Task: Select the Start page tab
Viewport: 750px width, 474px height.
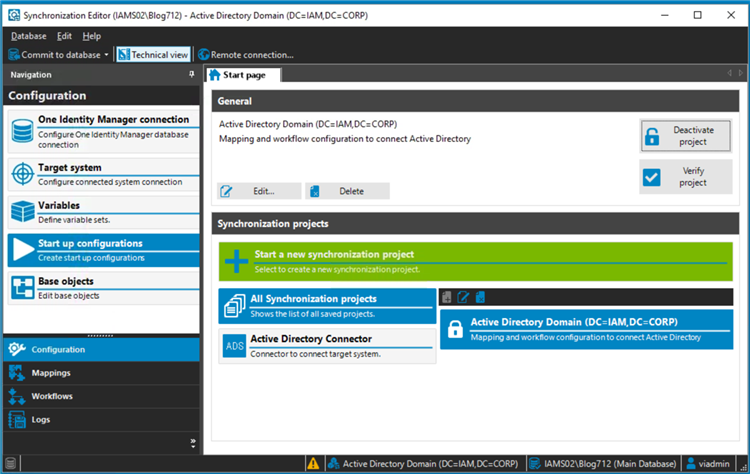Action: (x=244, y=75)
